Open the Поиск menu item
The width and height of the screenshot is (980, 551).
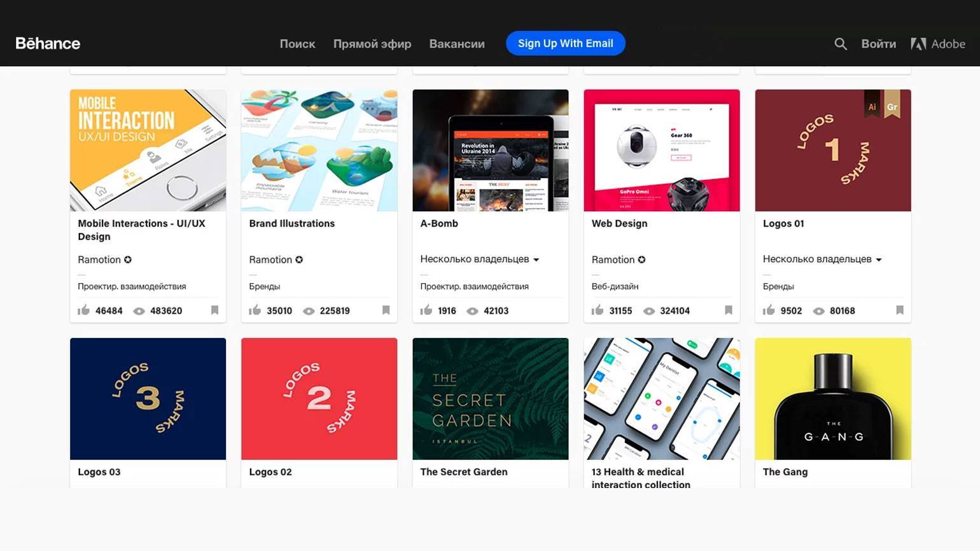click(x=297, y=44)
